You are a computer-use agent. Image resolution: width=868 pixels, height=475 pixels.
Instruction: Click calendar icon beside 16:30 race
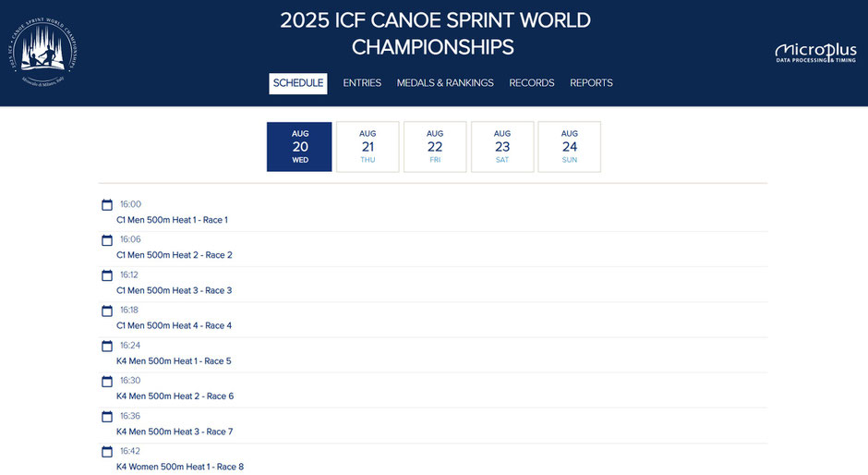(107, 381)
